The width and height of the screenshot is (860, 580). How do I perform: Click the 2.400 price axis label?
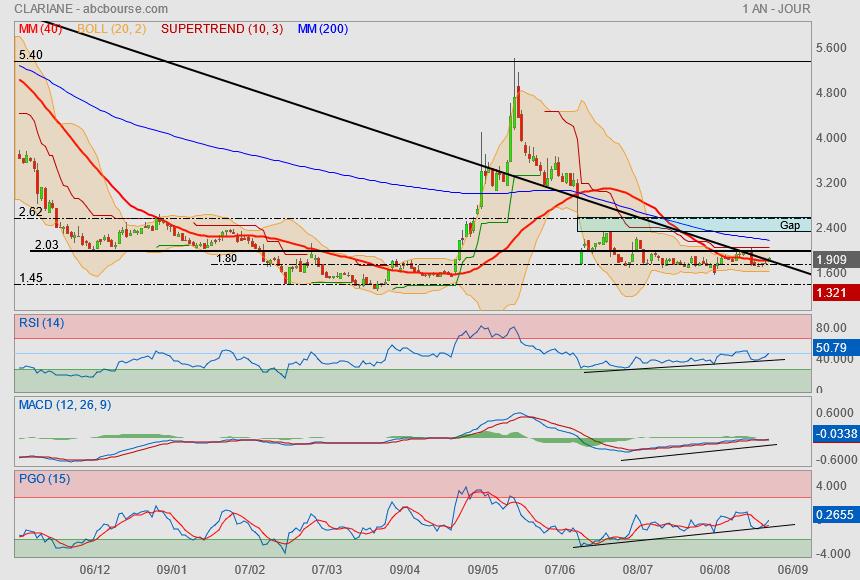(831, 228)
